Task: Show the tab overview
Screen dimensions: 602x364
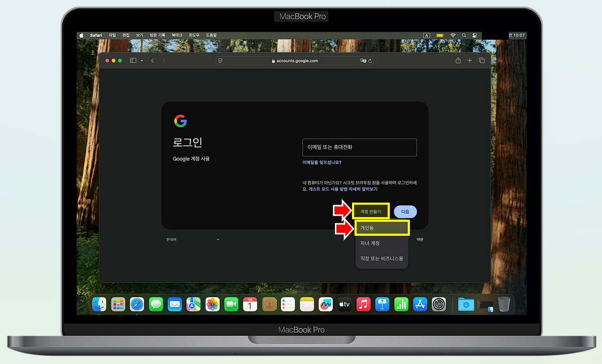Action: 482,61
